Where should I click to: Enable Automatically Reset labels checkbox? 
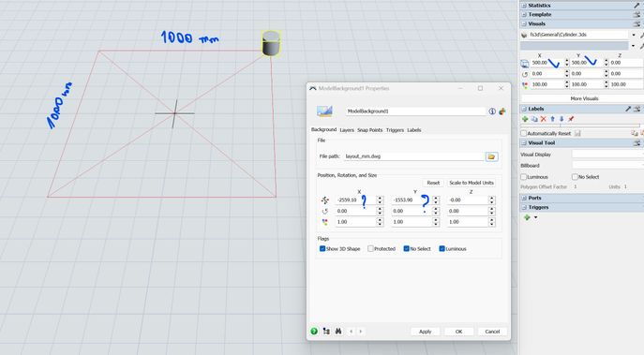pyautogui.click(x=524, y=133)
